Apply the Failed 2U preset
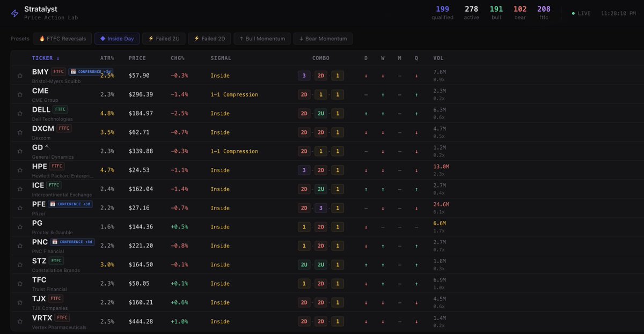Viewport: 644px width, 334px height. pos(164,39)
